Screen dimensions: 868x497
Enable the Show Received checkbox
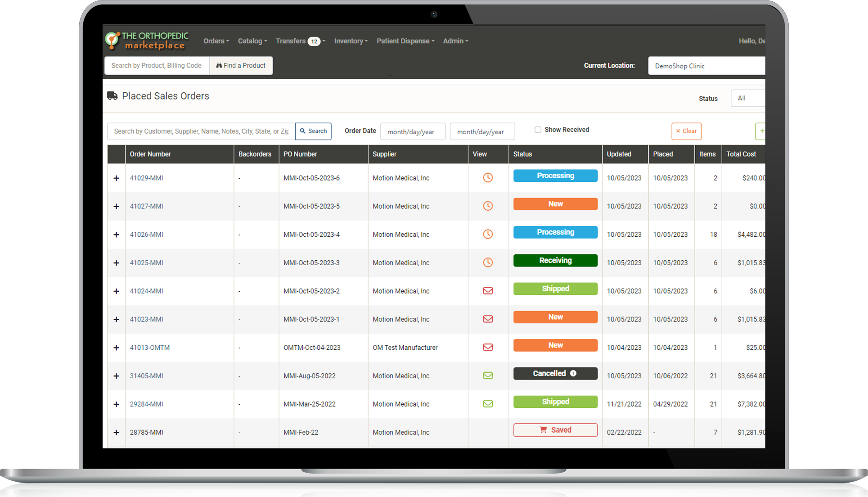[538, 130]
